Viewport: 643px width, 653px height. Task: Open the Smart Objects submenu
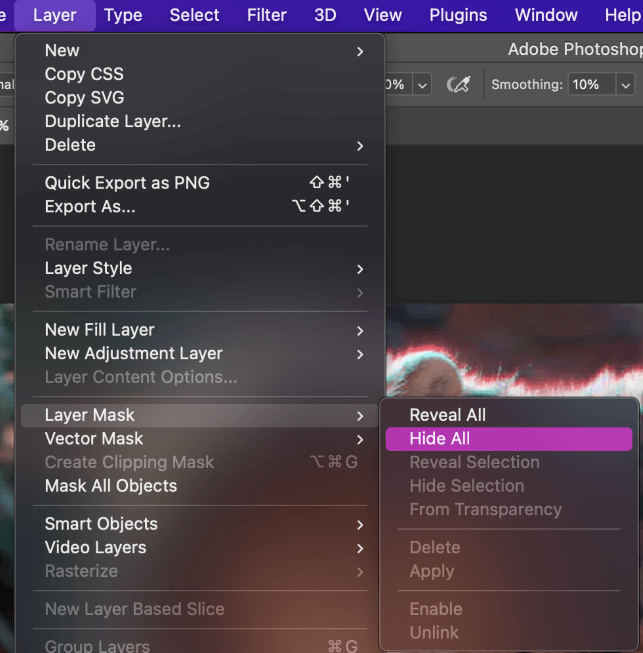pyautogui.click(x=200, y=524)
